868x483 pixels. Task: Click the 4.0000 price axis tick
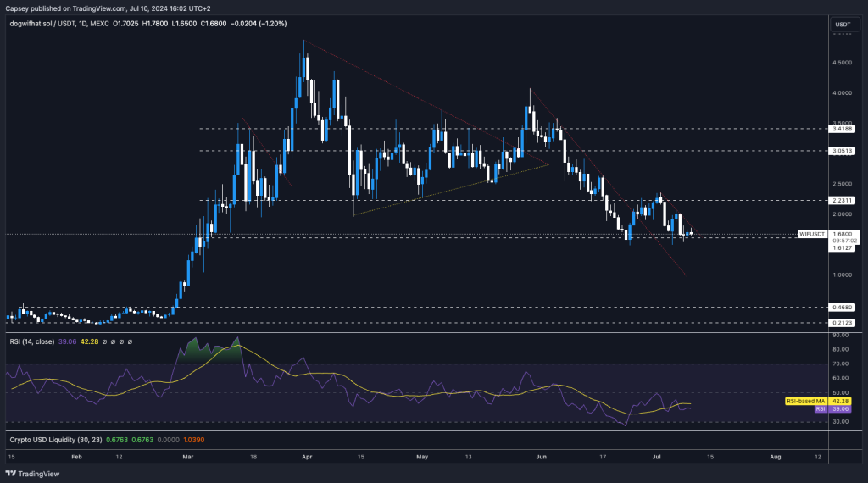842,93
